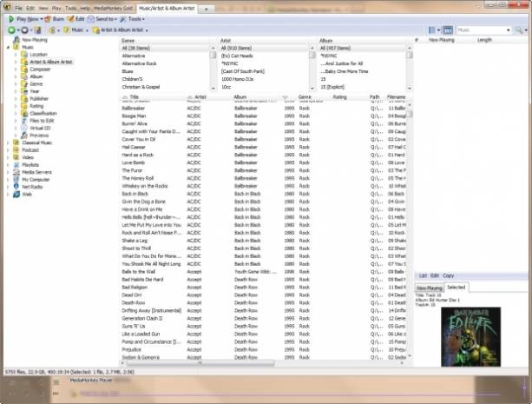Open the File menu

(x=19, y=8)
